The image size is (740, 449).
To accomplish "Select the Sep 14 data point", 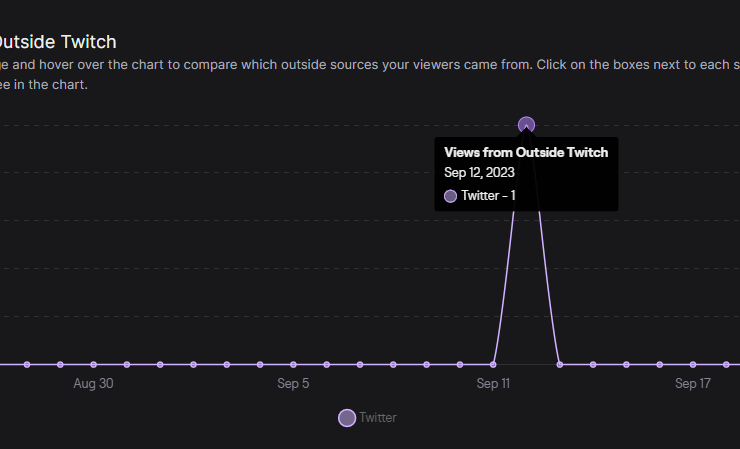I will [593, 364].
